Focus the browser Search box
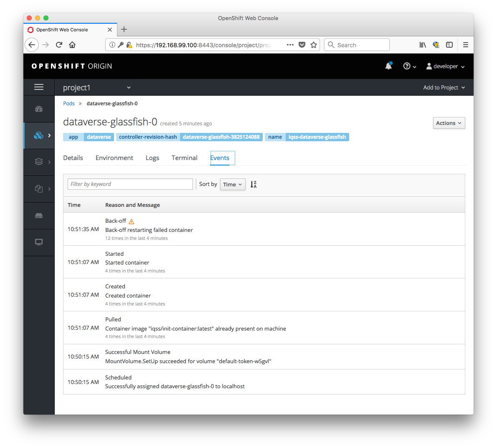The height and width of the screenshot is (448, 497). point(357,45)
